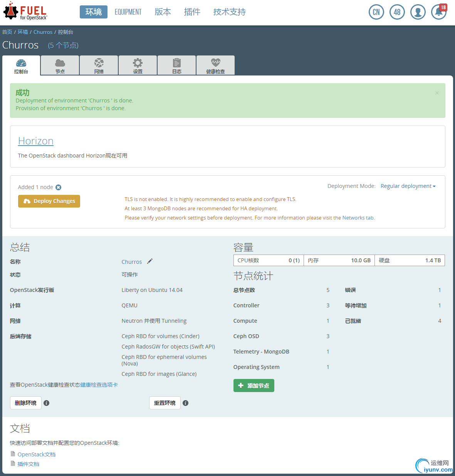455x476 pixels.
Task: Click the 'Ceph RadosGW for objects (Swift API)' text
Action: click(168, 347)
